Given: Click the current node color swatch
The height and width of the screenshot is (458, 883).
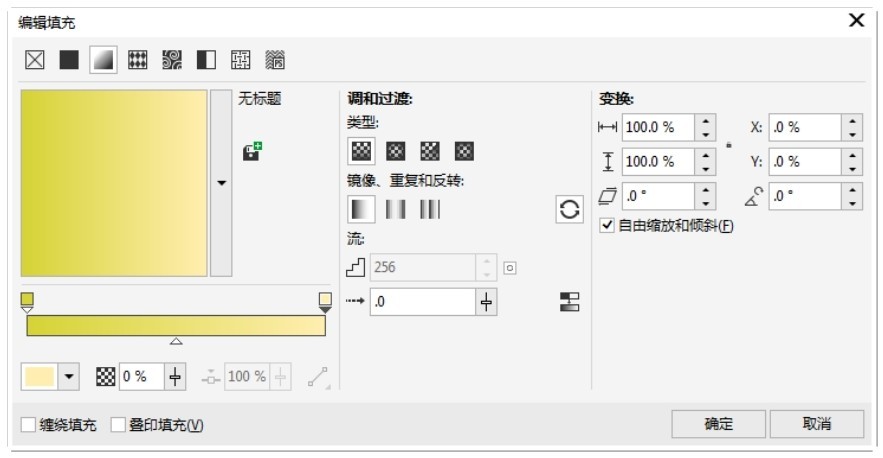Looking at the screenshot, I should coord(40,376).
